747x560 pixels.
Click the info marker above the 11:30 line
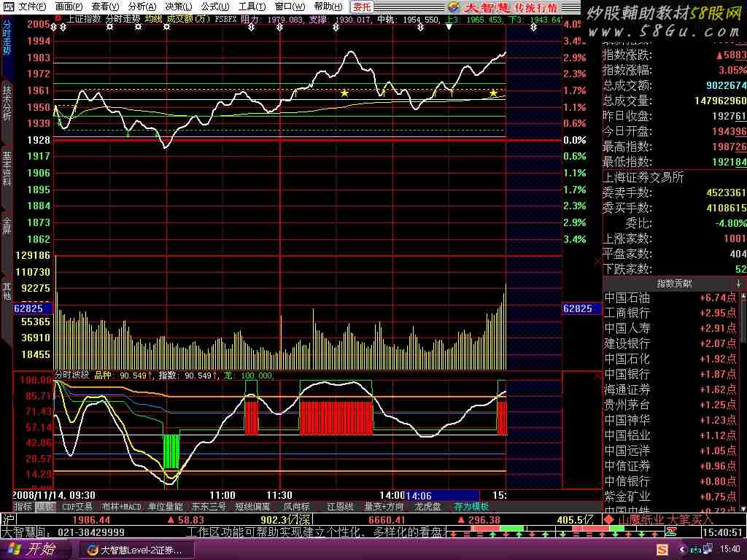point(279,28)
